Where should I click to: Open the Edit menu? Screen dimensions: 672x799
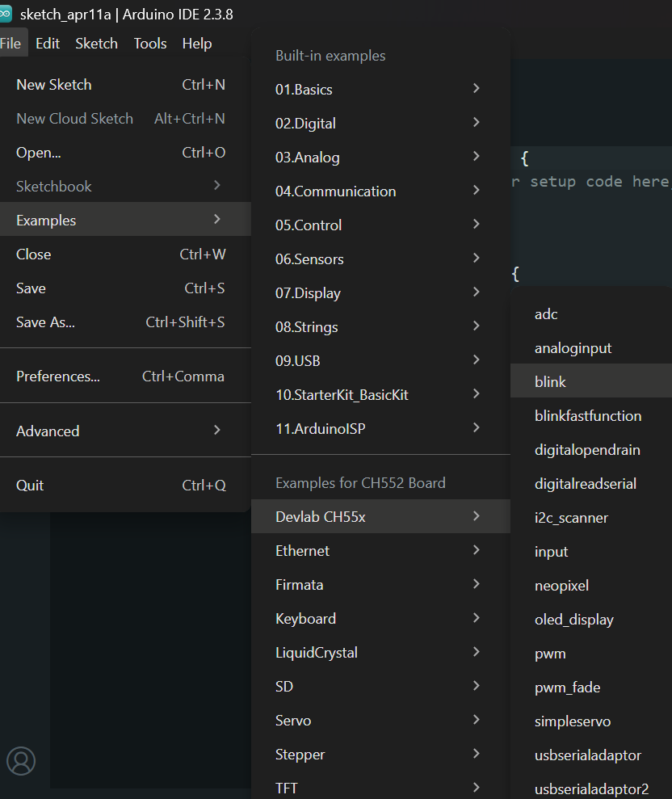[48, 44]
